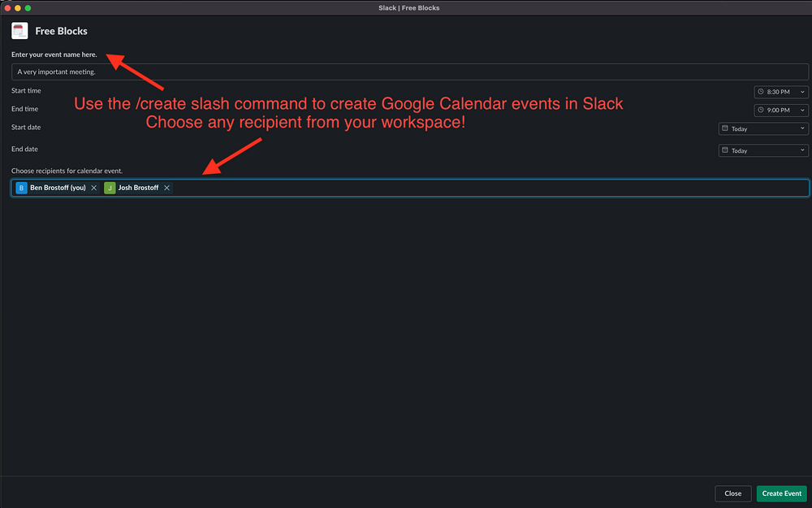
Task: Click the chevron arrow of End time selector
Action: pyautogui.click(x=803, y=110)
